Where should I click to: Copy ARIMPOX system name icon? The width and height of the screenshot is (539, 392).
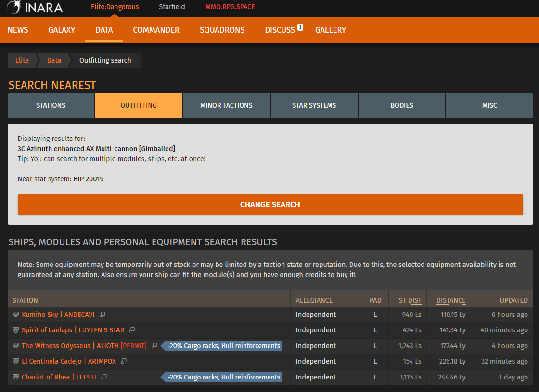pos(124,361)
